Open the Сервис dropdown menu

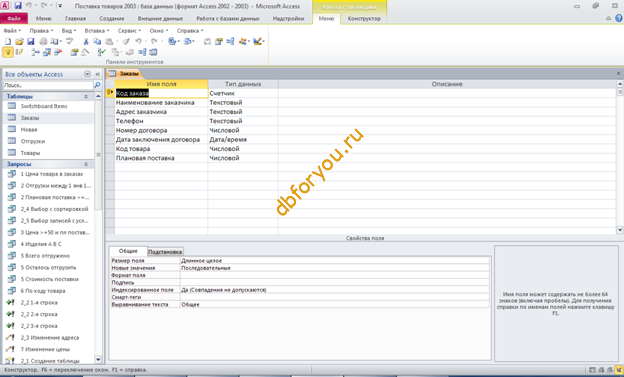tap(129, 30)
